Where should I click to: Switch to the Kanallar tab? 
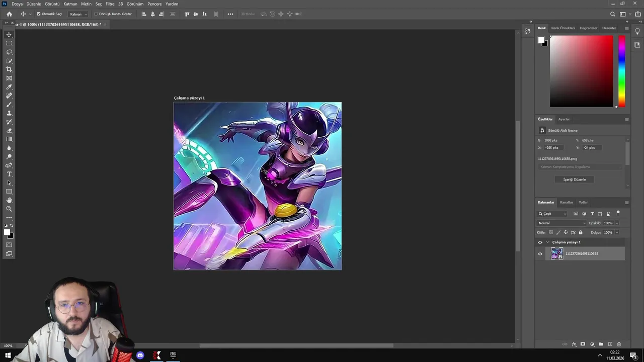pos(567,202)
